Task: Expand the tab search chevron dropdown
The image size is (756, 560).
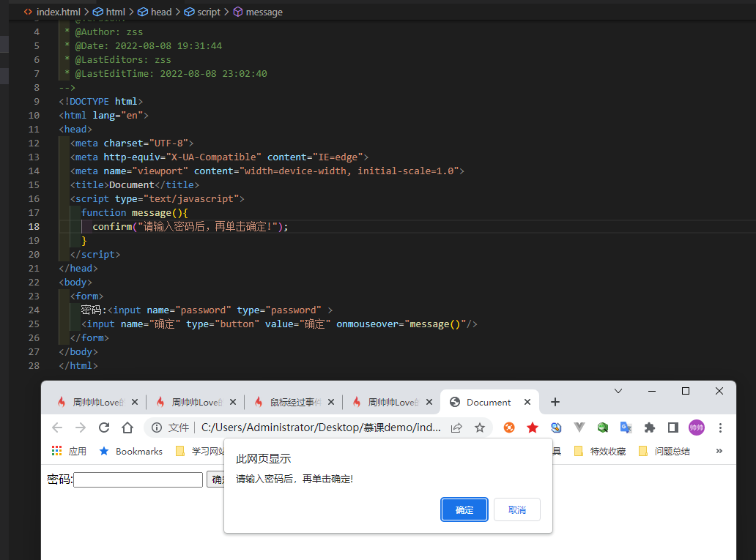Action: point(618,391)
